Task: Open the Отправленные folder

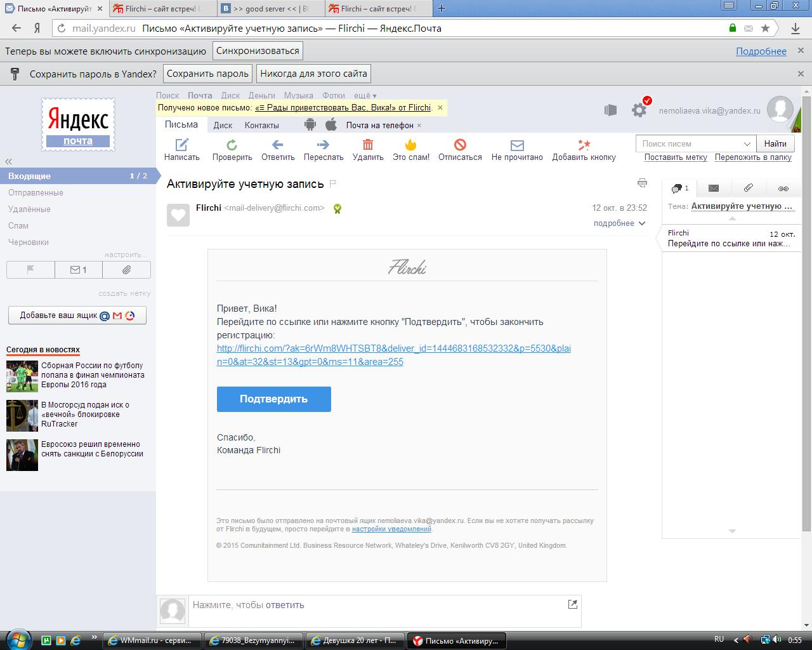Action: tap(36, 192)
